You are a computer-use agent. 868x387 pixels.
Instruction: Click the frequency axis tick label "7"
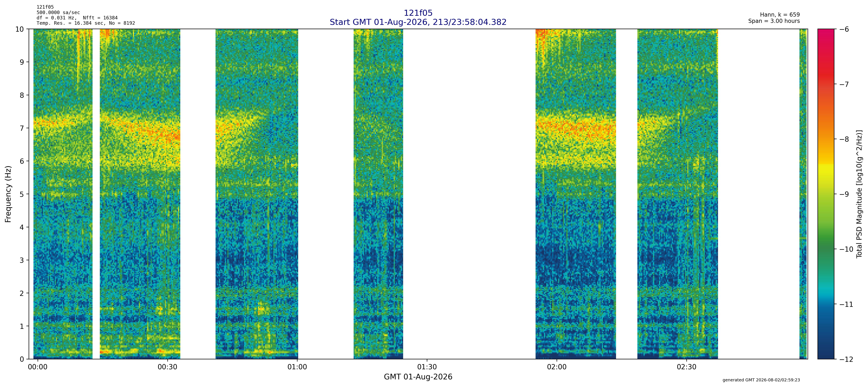coord(22,128)
